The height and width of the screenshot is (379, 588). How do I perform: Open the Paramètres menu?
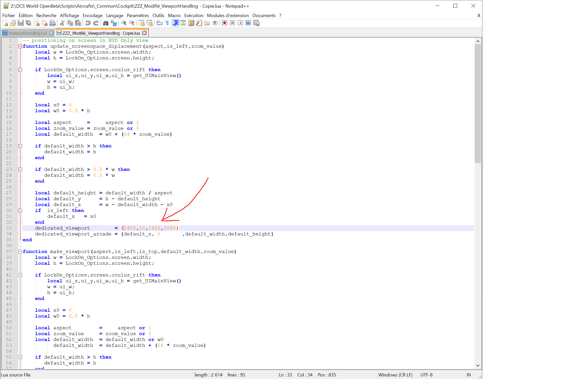pyautogui.click(x=138, y=16)
